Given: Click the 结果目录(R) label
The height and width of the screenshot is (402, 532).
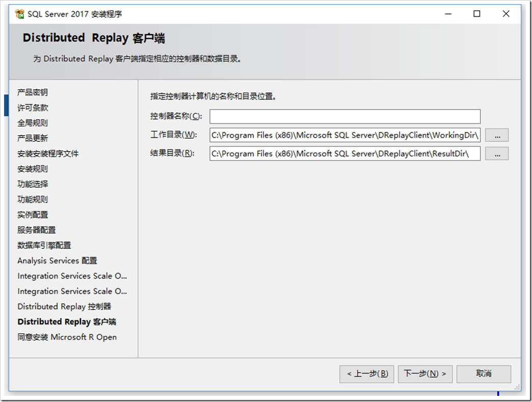Looking at the screenshot, I should coord(172,153).
